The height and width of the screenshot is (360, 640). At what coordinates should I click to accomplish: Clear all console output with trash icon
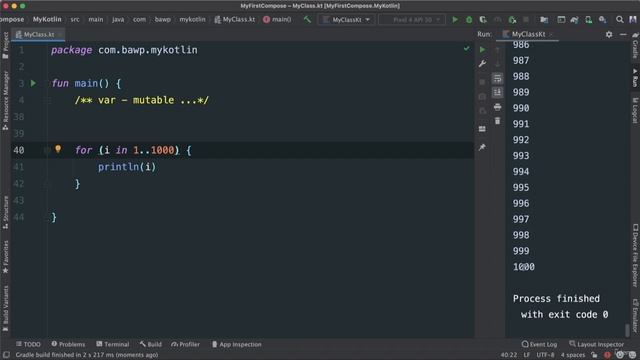point(497,121)
